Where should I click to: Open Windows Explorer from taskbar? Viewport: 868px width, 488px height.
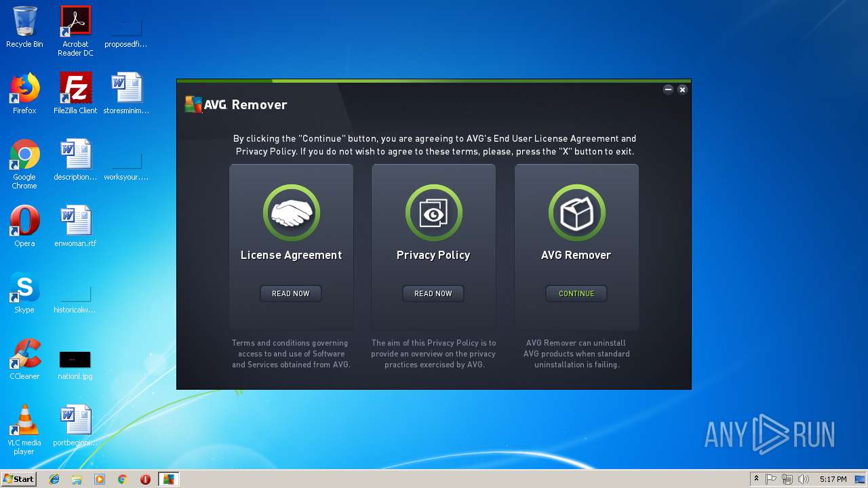(77, 479)
